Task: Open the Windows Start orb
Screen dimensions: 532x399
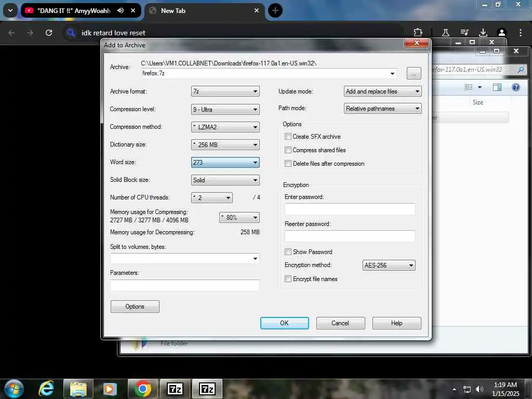Action: (x=14, y=389)
